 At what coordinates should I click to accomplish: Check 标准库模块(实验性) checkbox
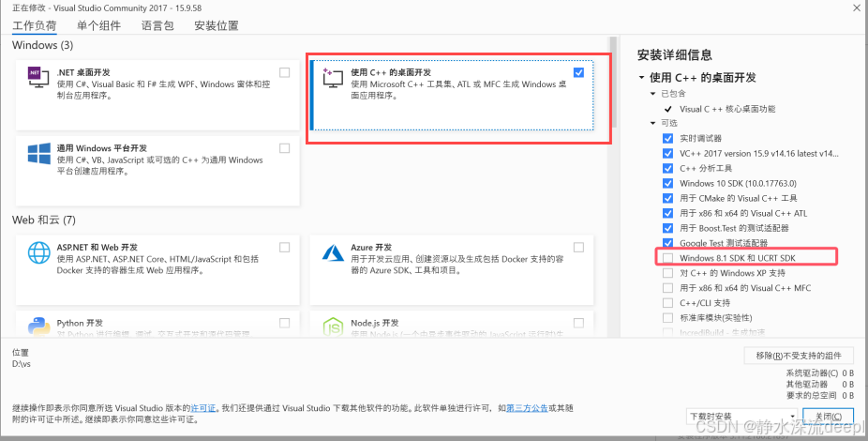pyautogui.click(x=668, y=318)
